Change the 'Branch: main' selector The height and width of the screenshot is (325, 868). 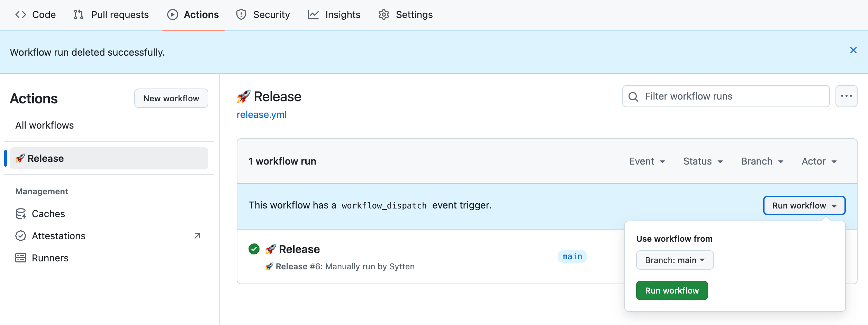click(674, 260)
